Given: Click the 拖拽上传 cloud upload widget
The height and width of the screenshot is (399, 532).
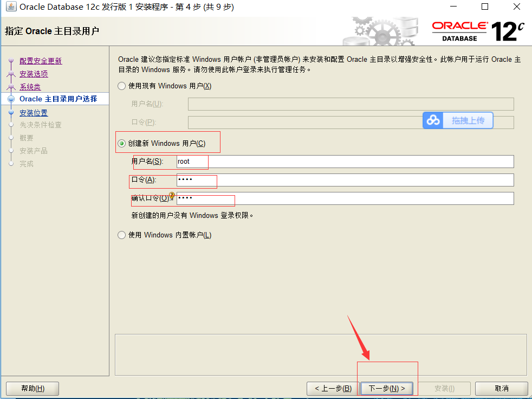Looking at the screenshot, I should (x=458, y=120).
